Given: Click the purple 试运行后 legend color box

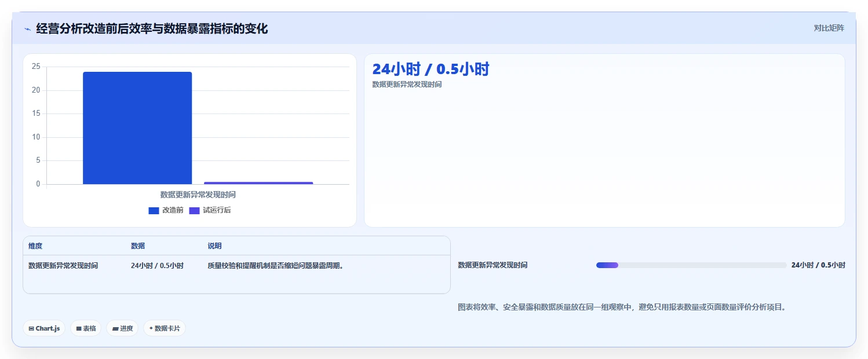Looking at the screenshot, I should (194, 211).
